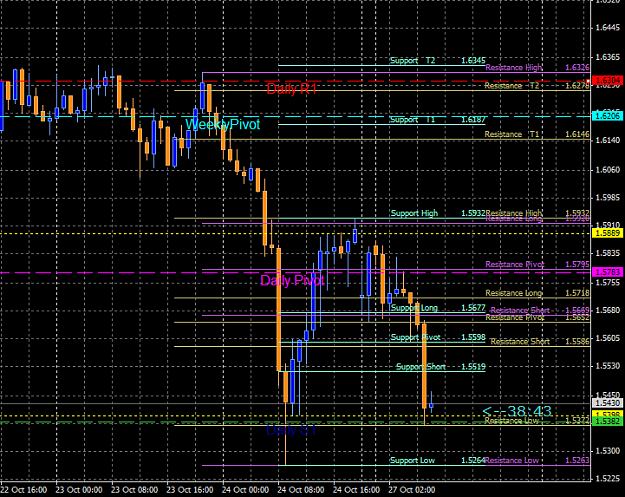This screenshot has width=625, height=497.
Task: Click the 'Resistance T2' level label
Action: point(512,86)
